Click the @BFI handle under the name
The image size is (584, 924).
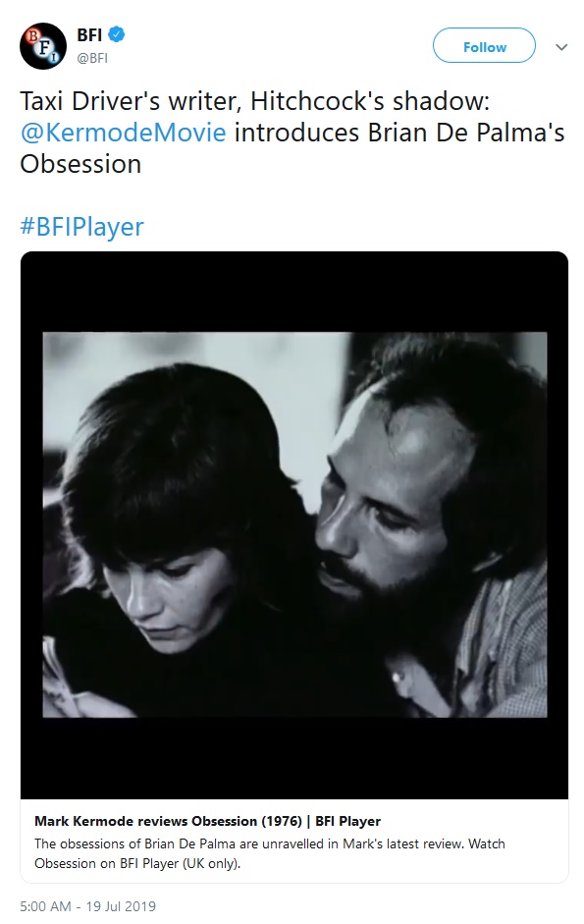(x=92, y=58)
